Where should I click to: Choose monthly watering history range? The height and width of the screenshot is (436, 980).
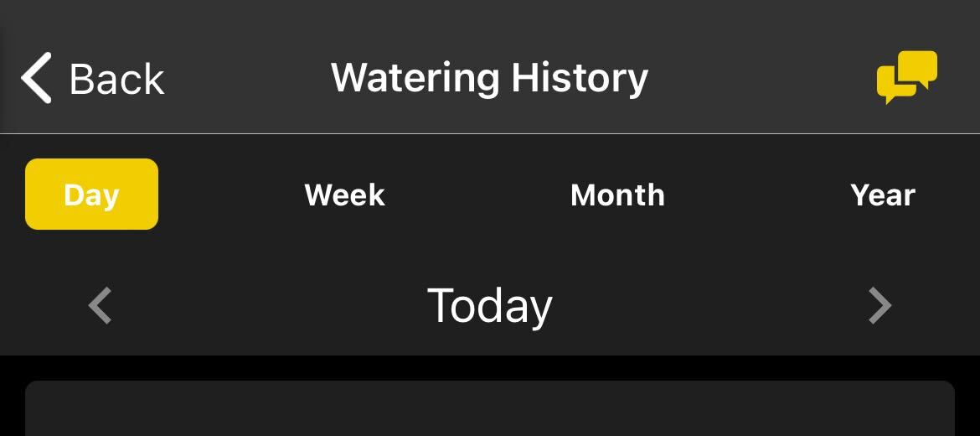coord(617,195)
